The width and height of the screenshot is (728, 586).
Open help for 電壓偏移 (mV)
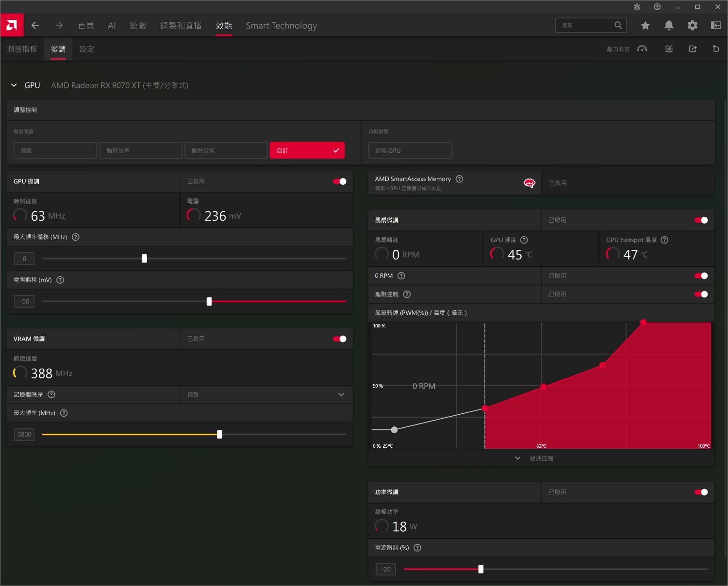pyautogui.click(x=60, y=280)
